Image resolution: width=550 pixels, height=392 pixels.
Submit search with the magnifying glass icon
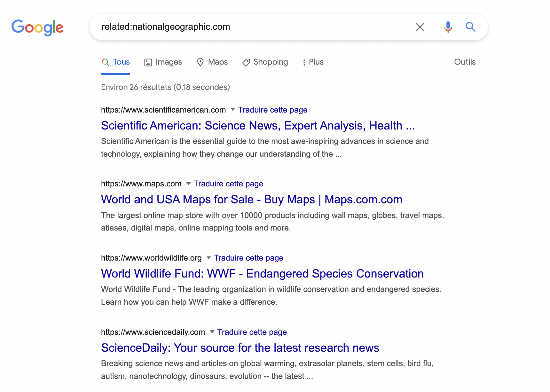(x=470, y=27)
